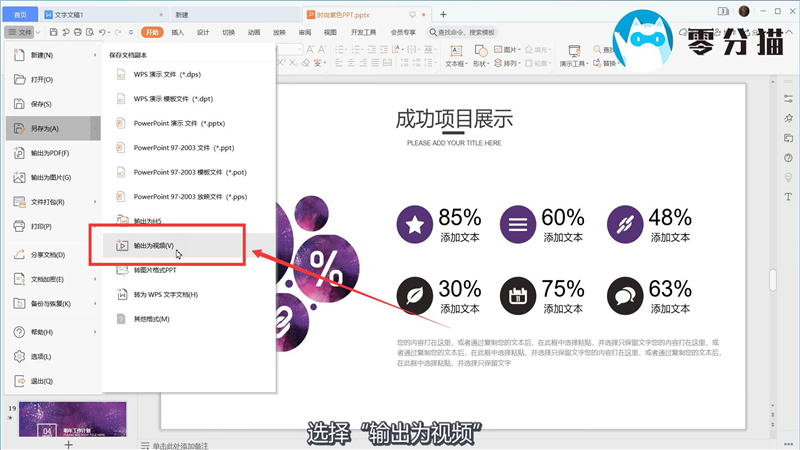Select slide 19 thumbnail in the panel
Screen dimensions: 800x450
pyautogui.click(x=73, y=420)
